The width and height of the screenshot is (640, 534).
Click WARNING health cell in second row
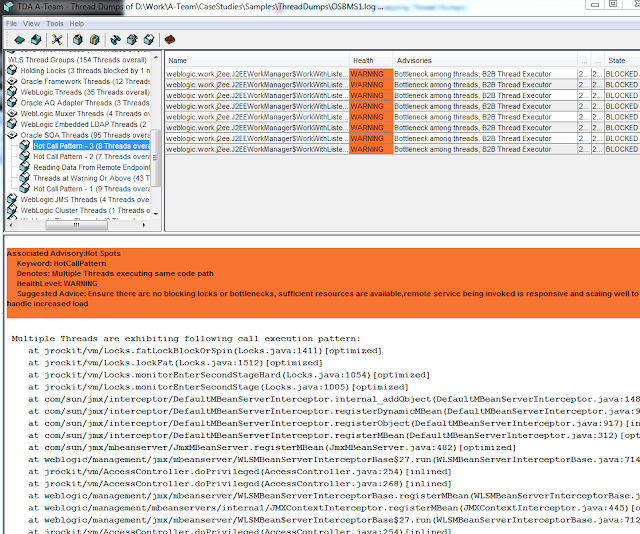pos(371,85)
